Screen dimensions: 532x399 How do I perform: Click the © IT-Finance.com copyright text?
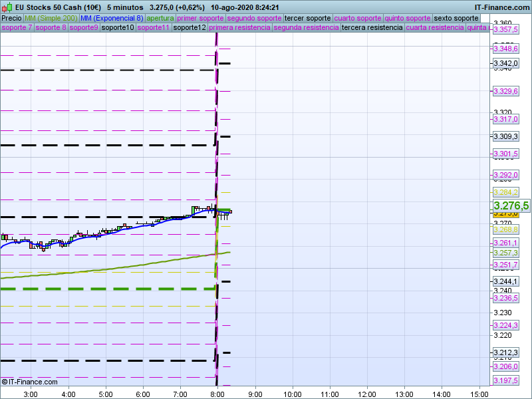point(29,382)
